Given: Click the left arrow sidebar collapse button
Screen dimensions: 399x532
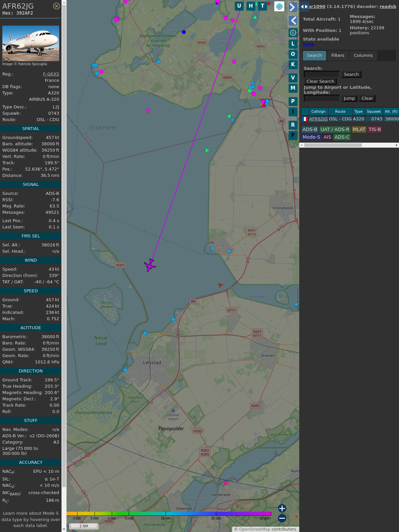Looking at the screenshot, I should [x=293, y=21].
